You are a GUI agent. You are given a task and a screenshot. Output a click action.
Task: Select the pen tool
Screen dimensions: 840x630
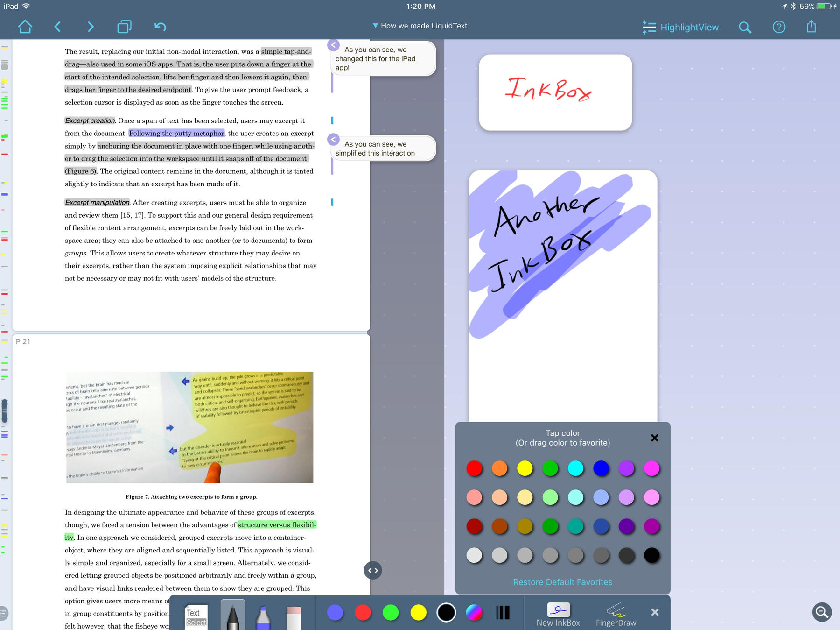[233, 615]
